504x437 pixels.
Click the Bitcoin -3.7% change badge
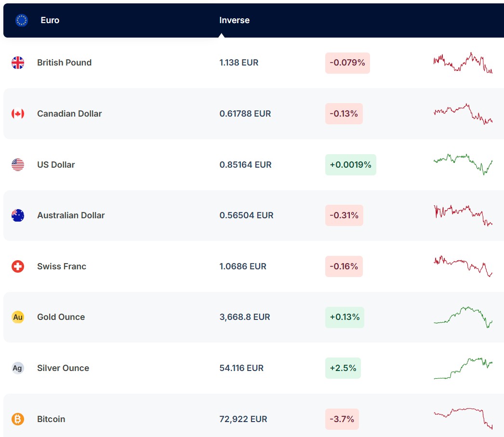click(342, 419)
